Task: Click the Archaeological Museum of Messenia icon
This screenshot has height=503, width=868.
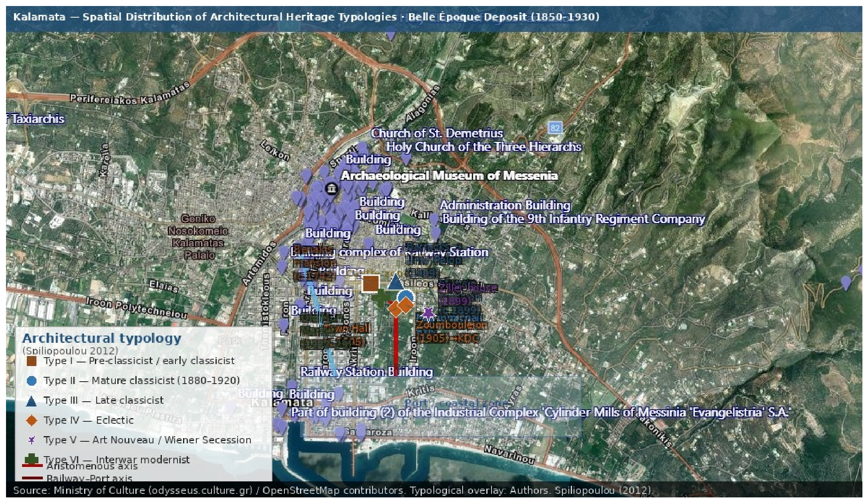Action: (x=332, y=188)
